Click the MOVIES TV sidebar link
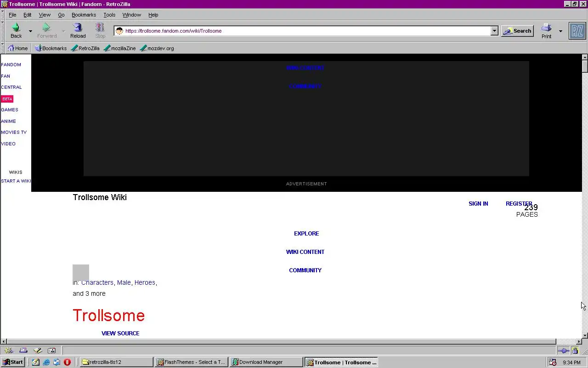The height and width of the screenshot is (368, 588). 14,132
